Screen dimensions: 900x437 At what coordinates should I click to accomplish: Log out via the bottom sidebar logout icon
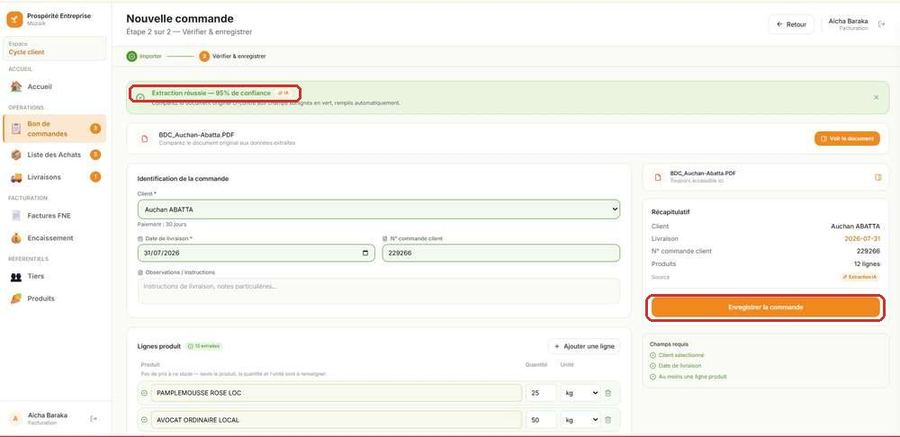pos(94,419)
